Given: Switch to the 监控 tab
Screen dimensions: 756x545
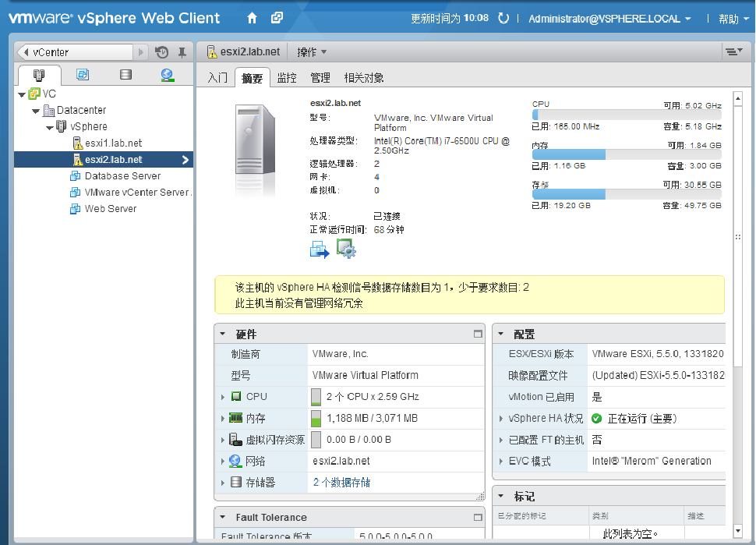Looking at the screenshot, I should tap(287, 78).
